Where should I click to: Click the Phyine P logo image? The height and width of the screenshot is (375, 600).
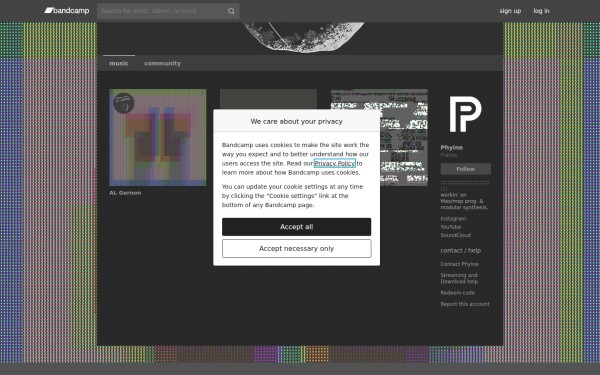tap(465, 114)
